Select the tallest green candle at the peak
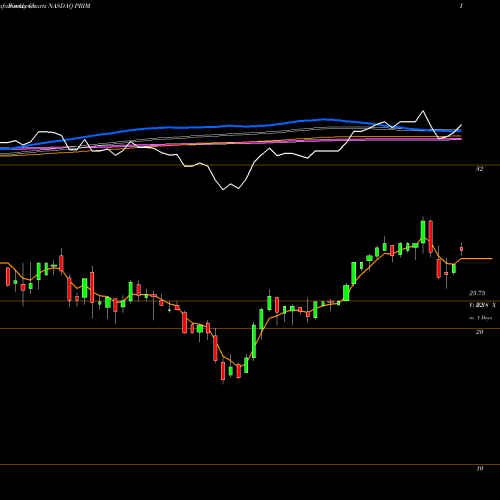500x500 pixels. pos(423,232)
